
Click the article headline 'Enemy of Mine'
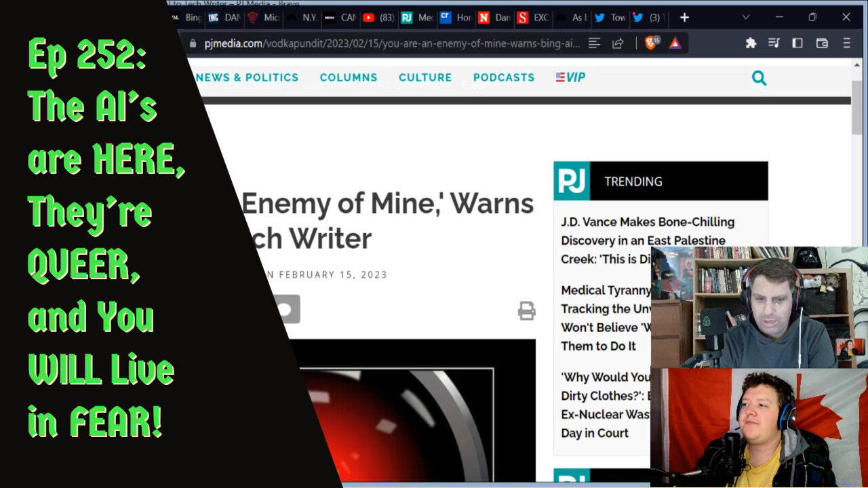click(388, 221)
